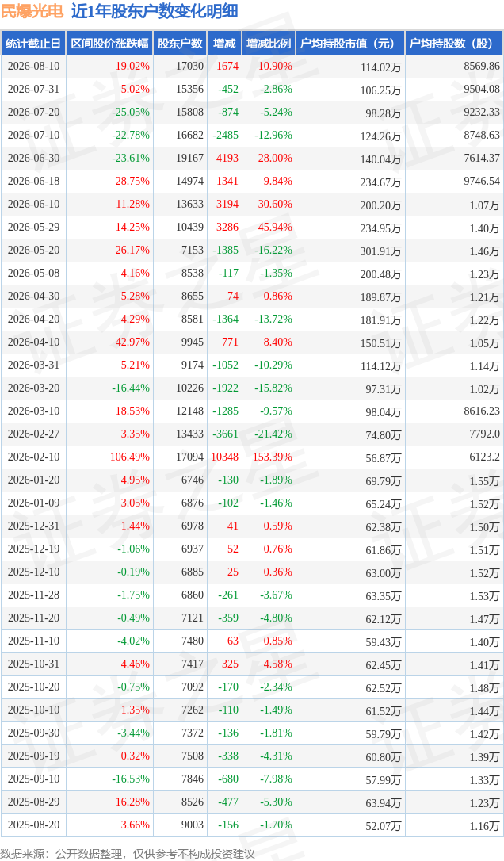Click the -25.05% price change cell

click(x=131, y=112)
